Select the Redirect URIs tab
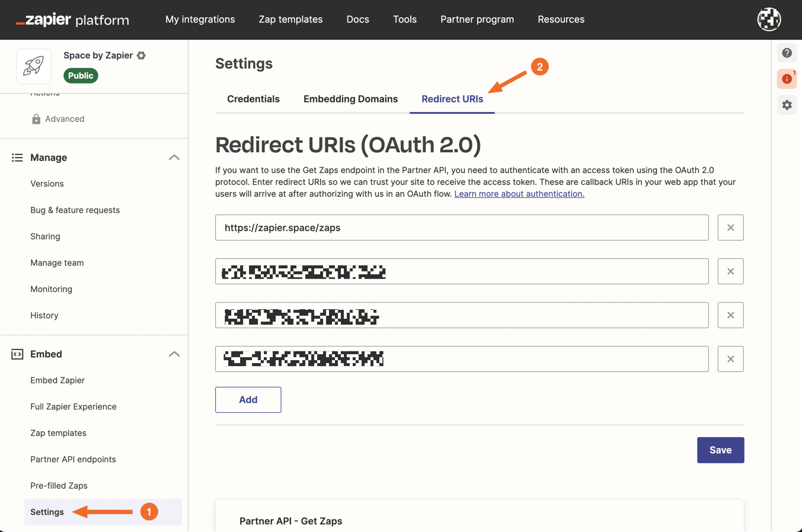Viewport: 802px width, 532px height. point(452,99)
